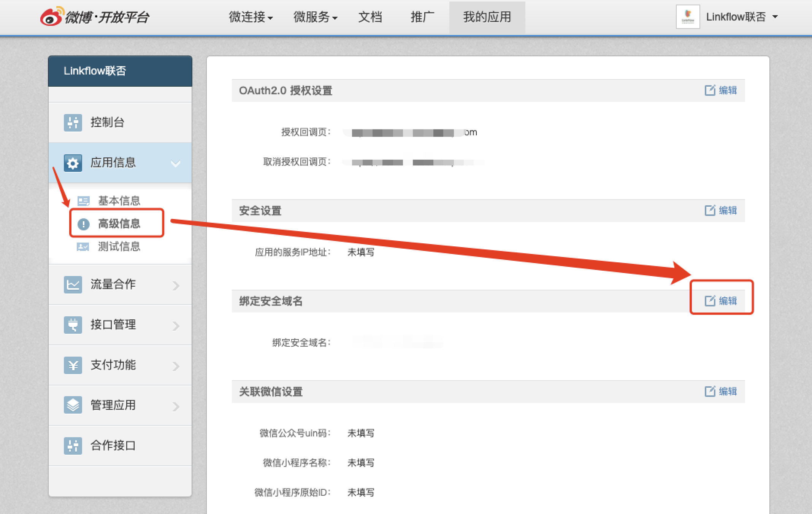Go to 我的应用 tab
812x514 pixels.
487,17
